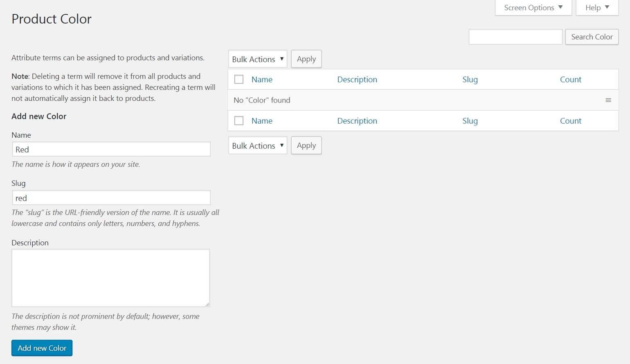Sort the table by Slug
Viewport: 630px width, 364px height.
(470, 79)
